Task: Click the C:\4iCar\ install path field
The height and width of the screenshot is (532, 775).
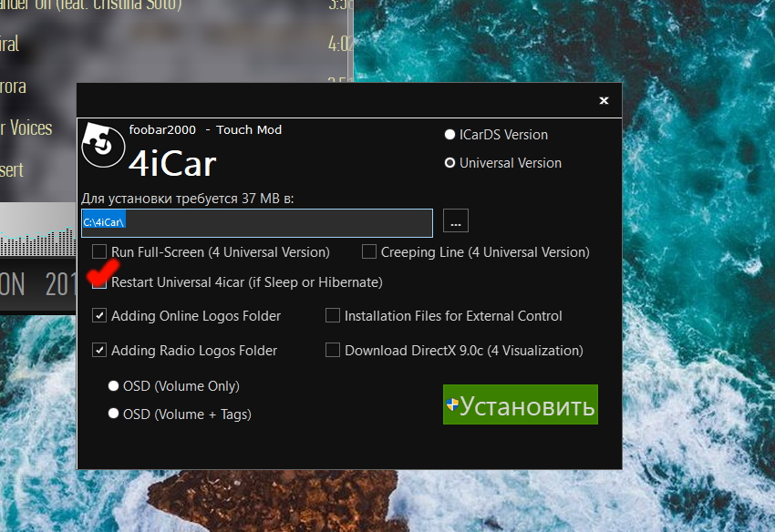Action: [255, 222]
